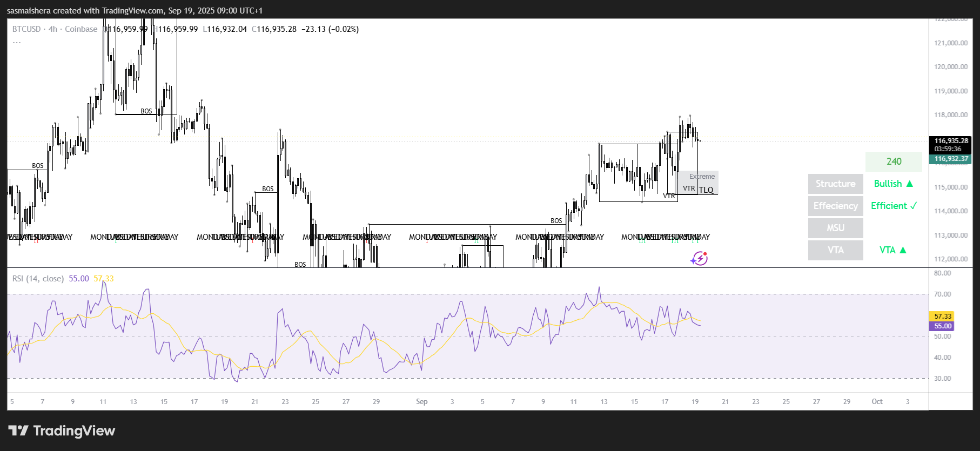980x451 pixels.
Task: Select the Sep marker on the time axis
Action: [x=422, y=402]
